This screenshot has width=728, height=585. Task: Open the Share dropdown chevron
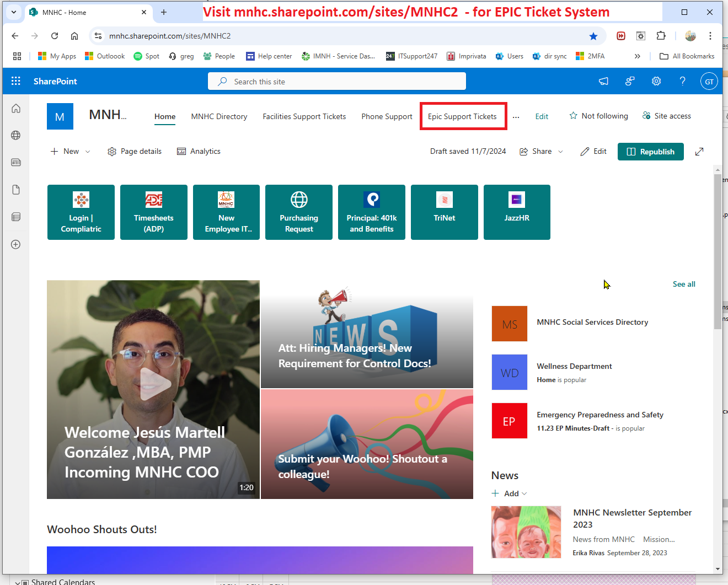click(x=561, y=152)
